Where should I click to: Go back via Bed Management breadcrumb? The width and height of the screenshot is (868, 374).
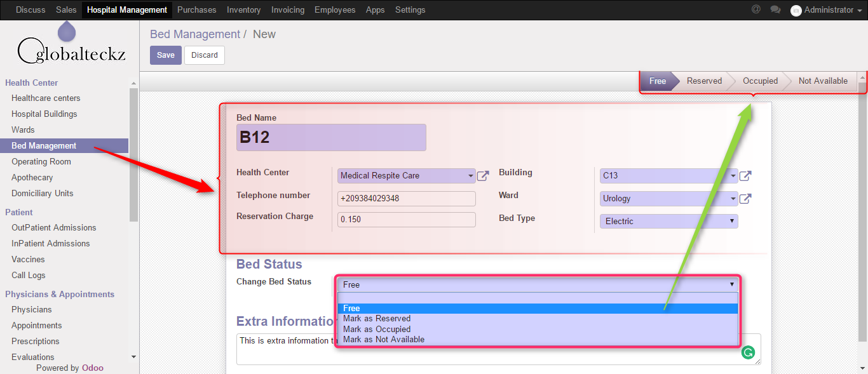tap(194, 34)
